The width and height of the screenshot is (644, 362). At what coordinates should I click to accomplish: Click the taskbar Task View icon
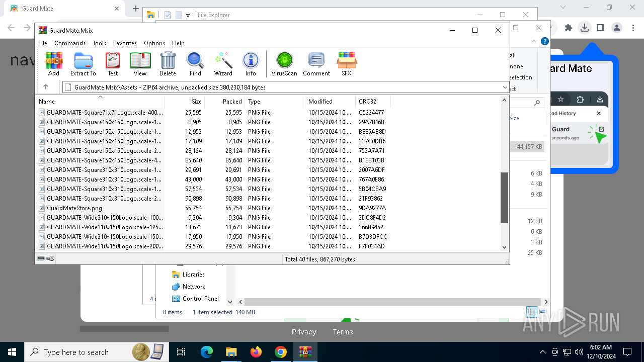click(x=181, y=352)
